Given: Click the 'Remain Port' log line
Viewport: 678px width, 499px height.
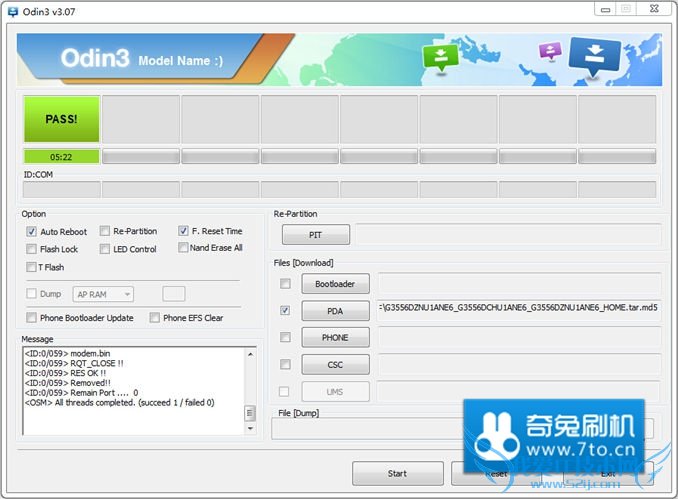Looking at the screenshot, I should pyautogui.click(x=82, y=393).
